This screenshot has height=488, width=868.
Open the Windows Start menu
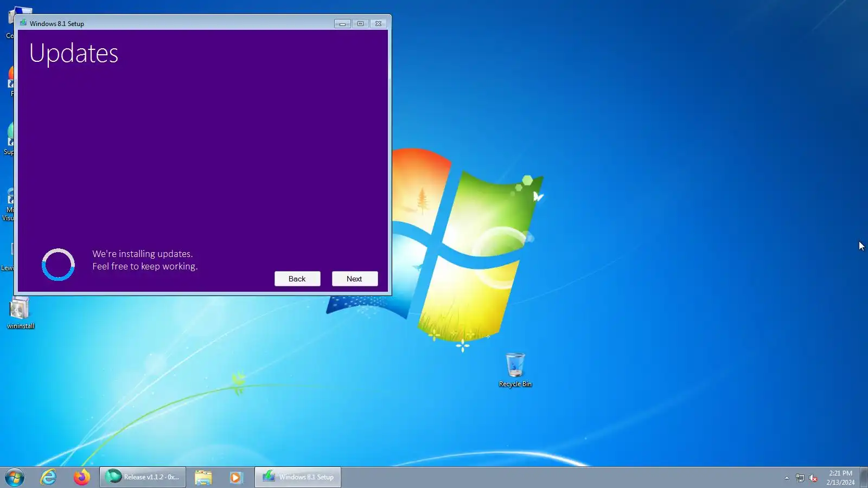[x=15, y=477]
